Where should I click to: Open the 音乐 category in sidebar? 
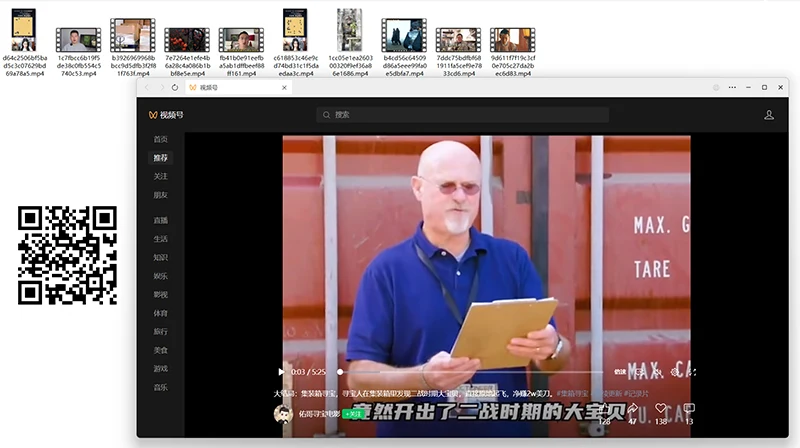click(161, 387)
